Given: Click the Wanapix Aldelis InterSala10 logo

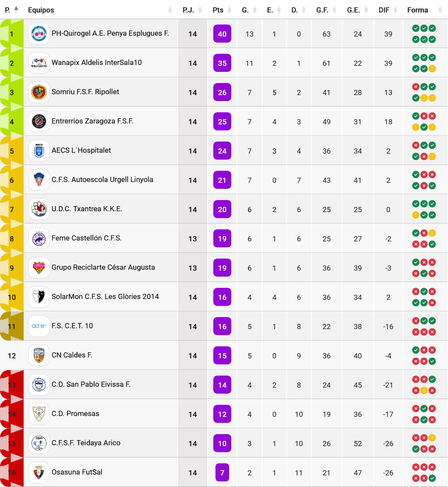Looking at the screenshot, I should point(39,63).
